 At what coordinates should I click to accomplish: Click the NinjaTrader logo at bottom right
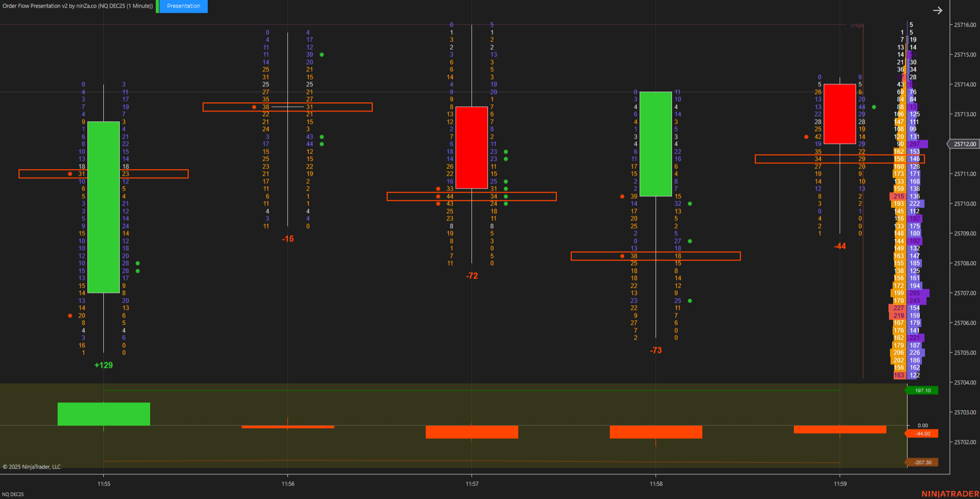(950, 494)
